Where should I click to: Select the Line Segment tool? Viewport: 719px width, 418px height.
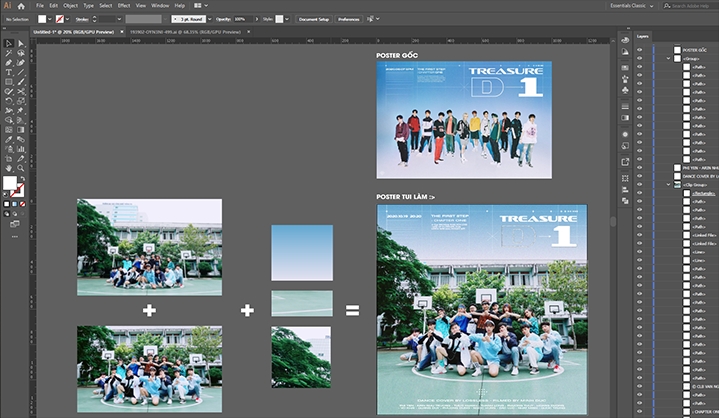(21, 72)
